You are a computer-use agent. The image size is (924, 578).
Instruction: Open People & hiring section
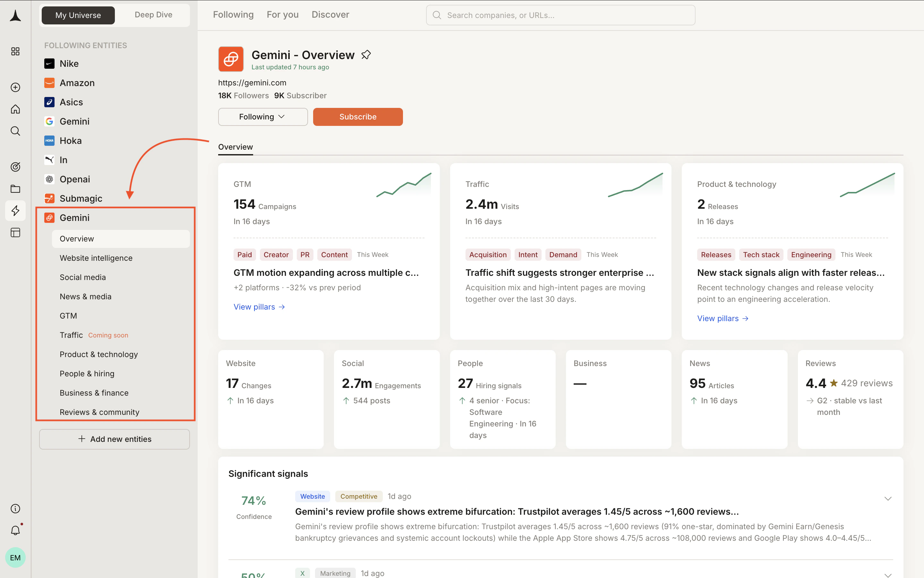(87, 374)
